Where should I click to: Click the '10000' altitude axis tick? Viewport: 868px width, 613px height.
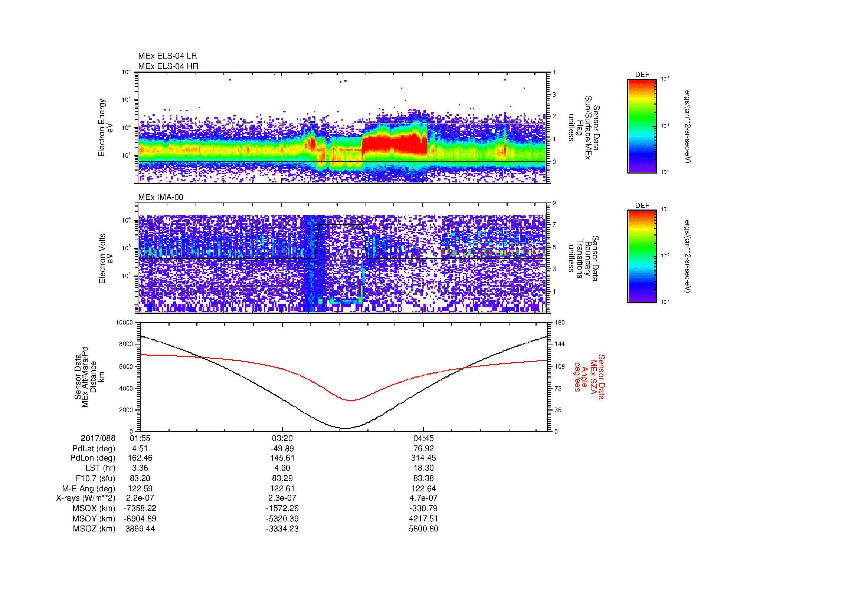125,323
